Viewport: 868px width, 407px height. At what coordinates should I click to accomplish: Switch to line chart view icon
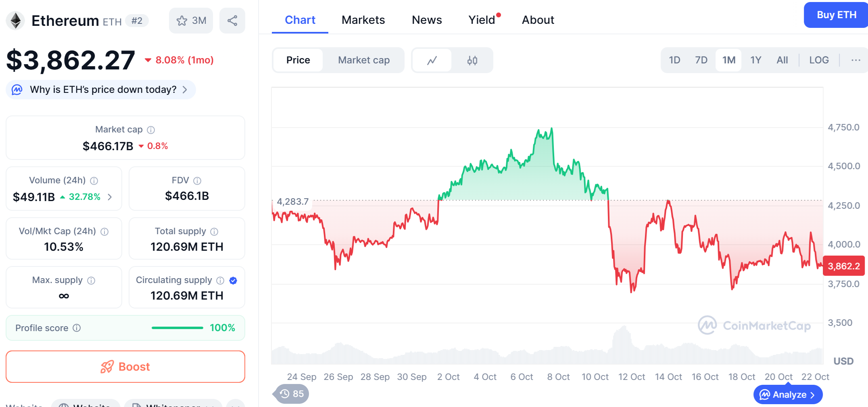[x=432, y=60]
